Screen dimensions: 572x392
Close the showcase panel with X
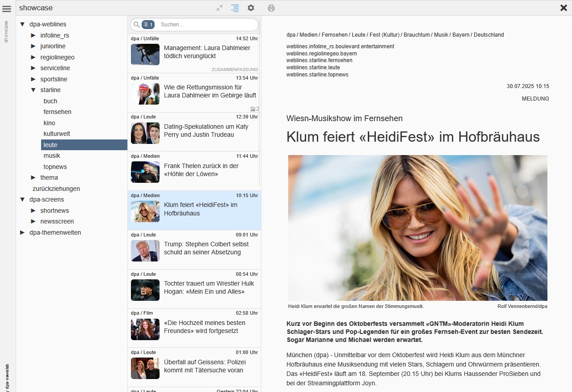pyautogui.click(x=564, y=8)
